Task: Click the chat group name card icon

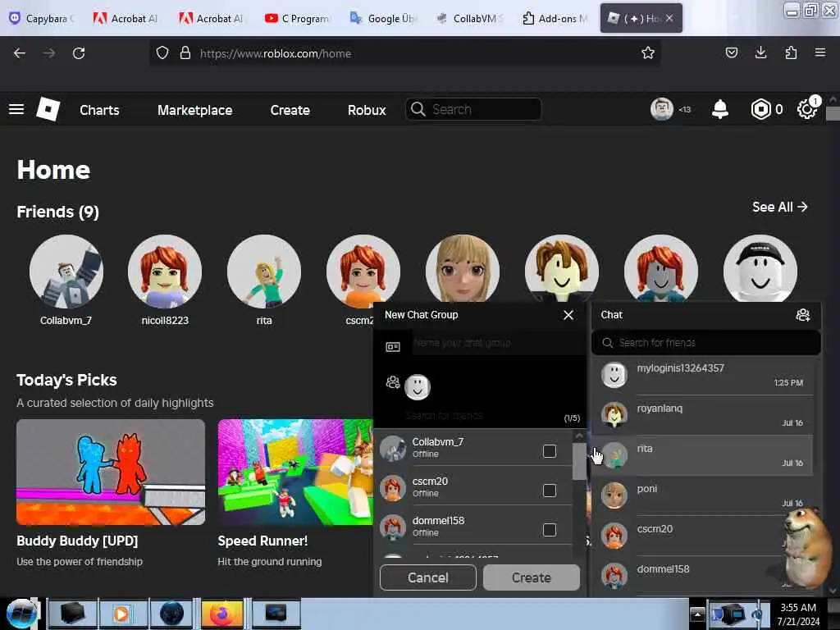Action: (x=393, y=347)
